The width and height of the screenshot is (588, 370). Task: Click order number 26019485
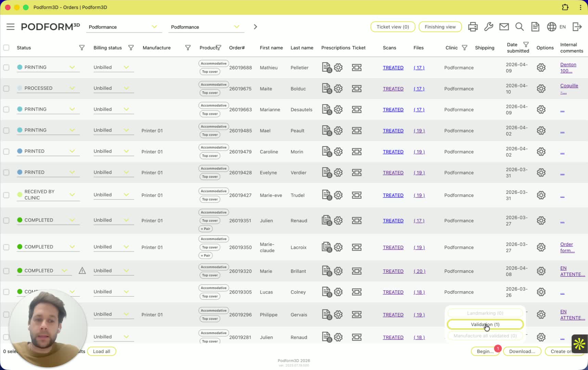[240, 131]
